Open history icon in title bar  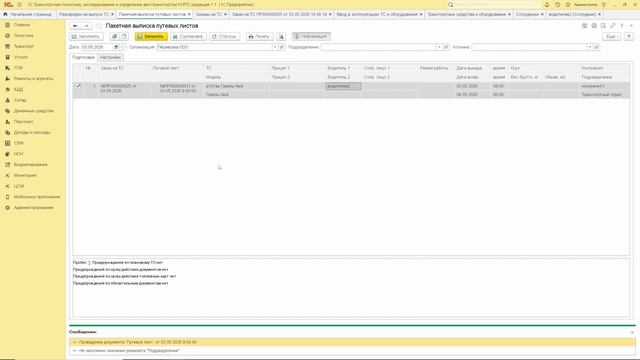[558, 4]
